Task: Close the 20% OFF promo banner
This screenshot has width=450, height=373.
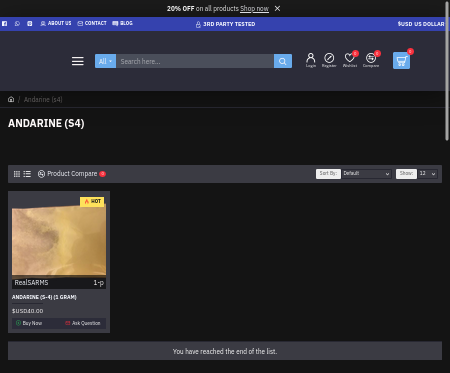Action: coord(277,8)
